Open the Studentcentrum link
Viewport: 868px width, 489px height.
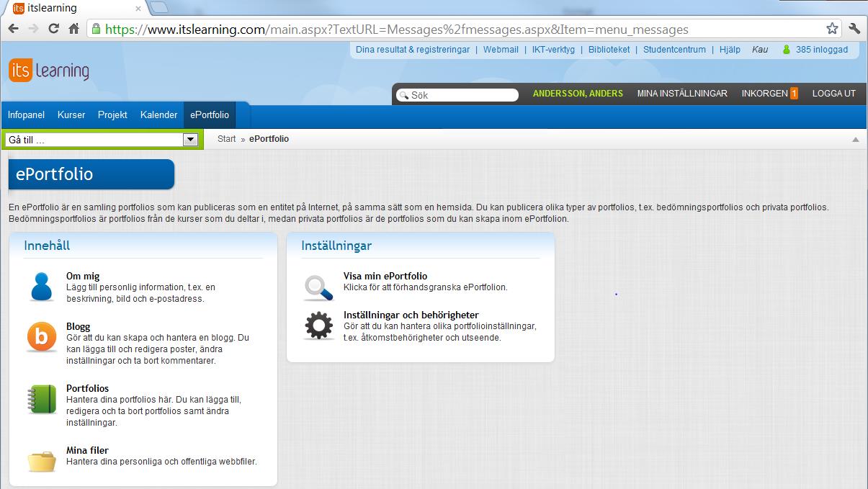[x=674, y=50]
